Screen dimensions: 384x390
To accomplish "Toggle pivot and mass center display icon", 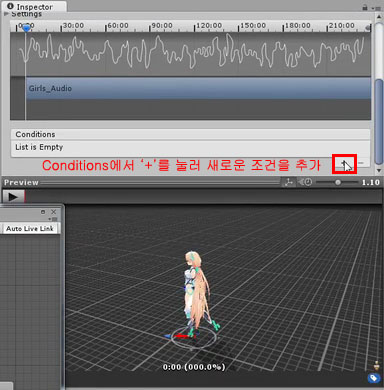I will (288, 182).
